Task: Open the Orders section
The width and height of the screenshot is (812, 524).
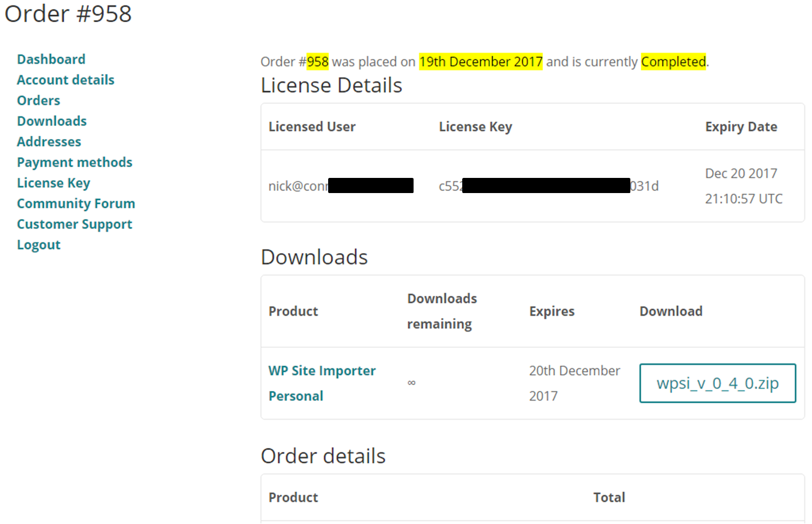Action: [38, 101]
